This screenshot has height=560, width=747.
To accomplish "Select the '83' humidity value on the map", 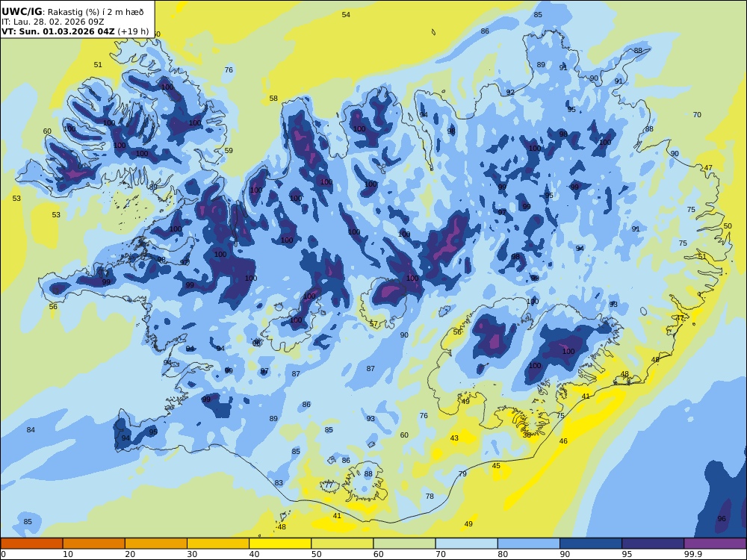I will pyautogui.click(x=279, y=483).
